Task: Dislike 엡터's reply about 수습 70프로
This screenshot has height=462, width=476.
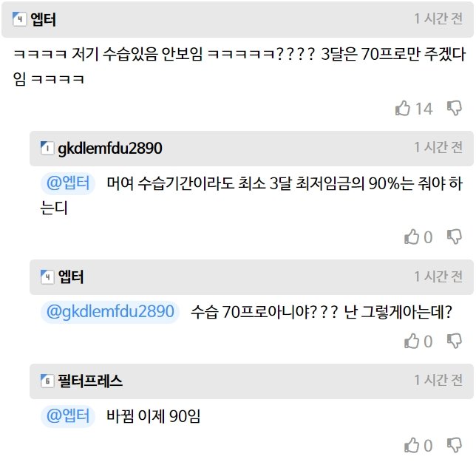Action: pyautogui.click(x=455, y=342)
